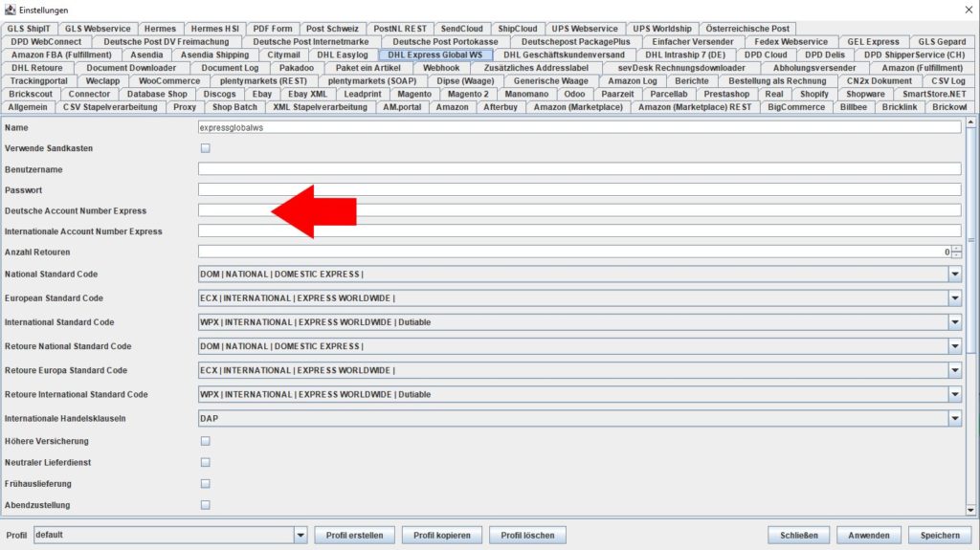Select the Deutsche Post Internetmarke tab
This screenshot has width=980, height=550.
[311, 42]
